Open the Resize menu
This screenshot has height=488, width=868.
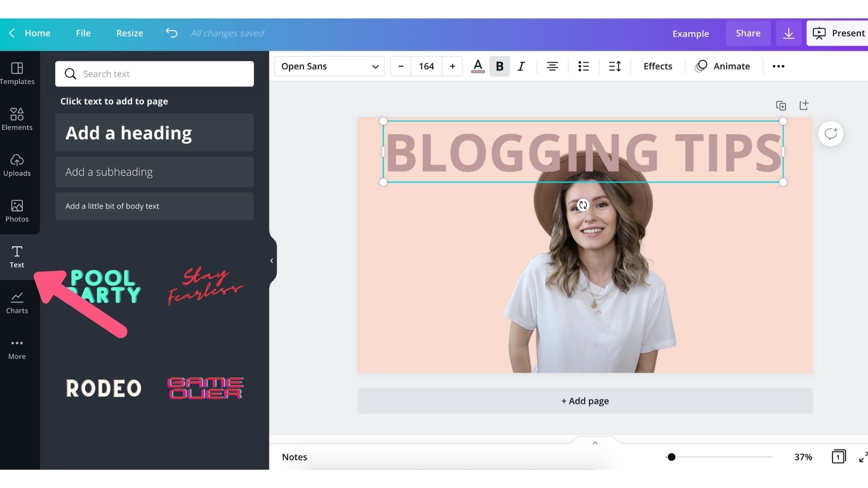point(130,33)
